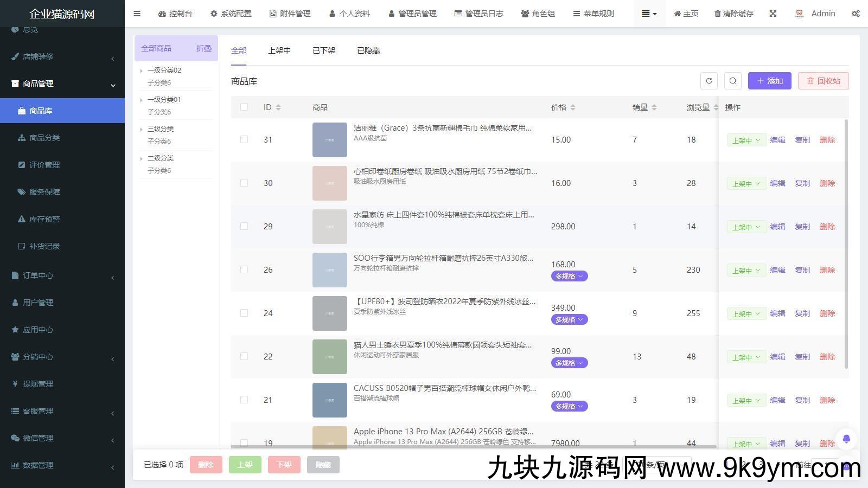Open the settings gears icon at top right
Screen dimensions: 868x488
856,14
